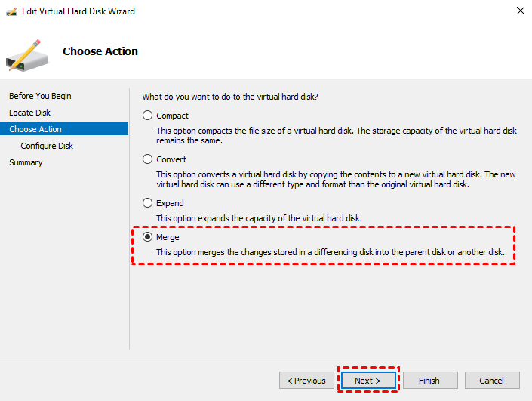Select the Convert radio button

(148, 159)
